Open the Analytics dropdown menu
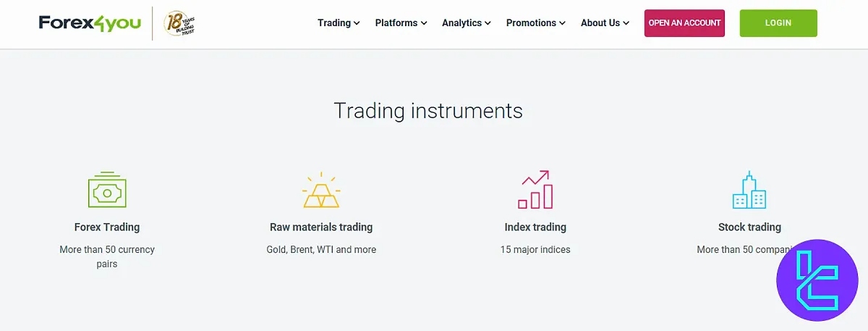This screenshot has height=331, width=868. coord(467,23)
